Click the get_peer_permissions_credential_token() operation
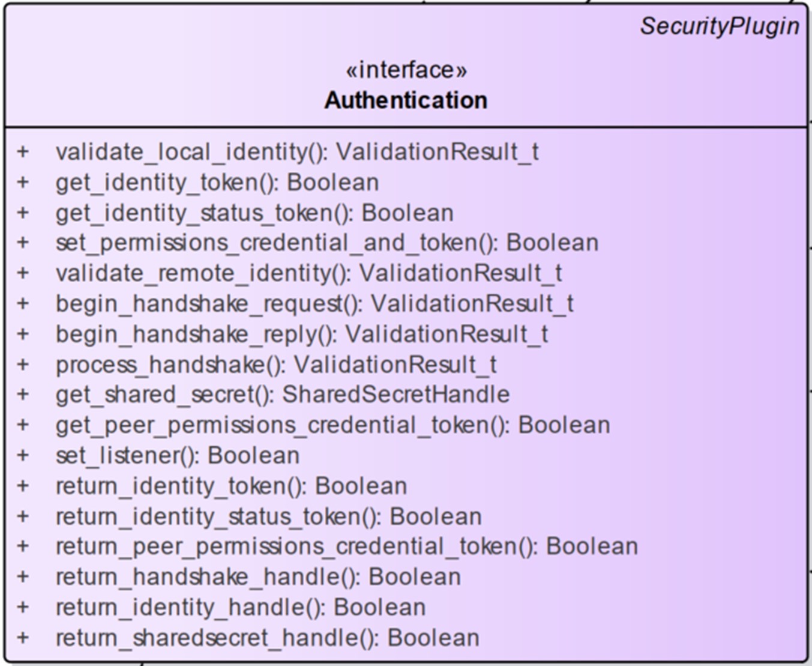This screenshot has width=812, height=666. point(332,425)
